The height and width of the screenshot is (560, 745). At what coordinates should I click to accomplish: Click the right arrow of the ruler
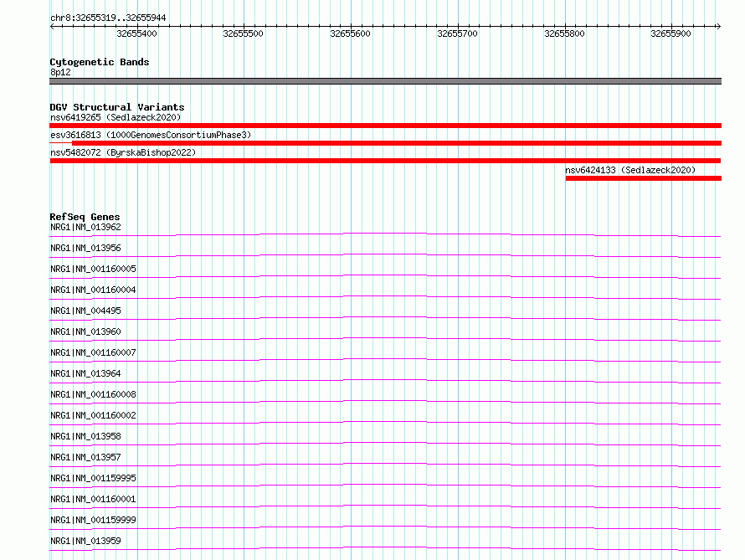[718, 26]
